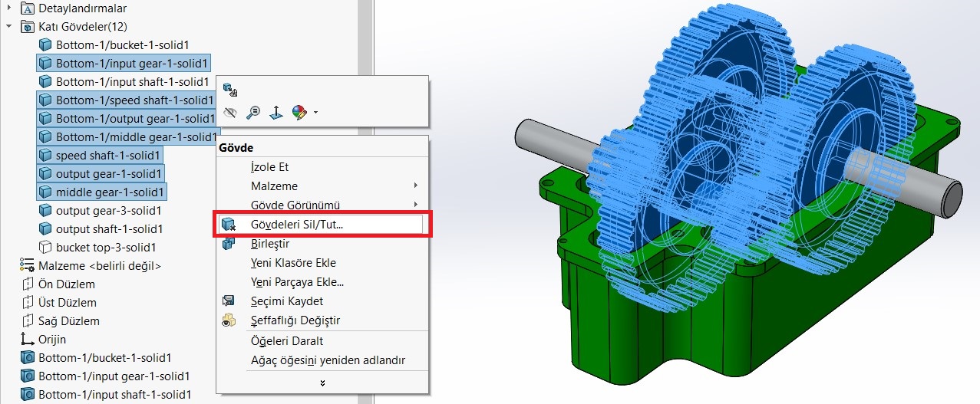Viewport: 980px width, 404px height.
Task: Click body icon of output gear-1-solid1
Action: click(45, 173)
